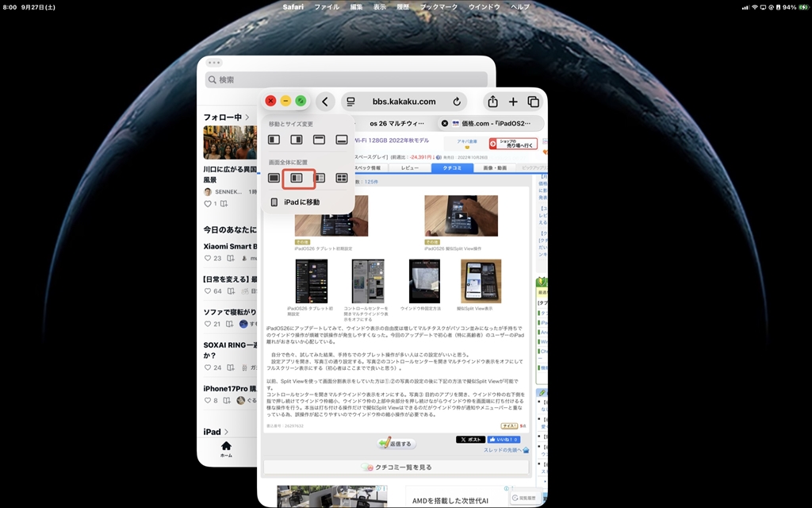This screenshot has width=812, height=508.
Task: Switch to the os 26 マルチウィ… tab
Action: coord(396,123)
